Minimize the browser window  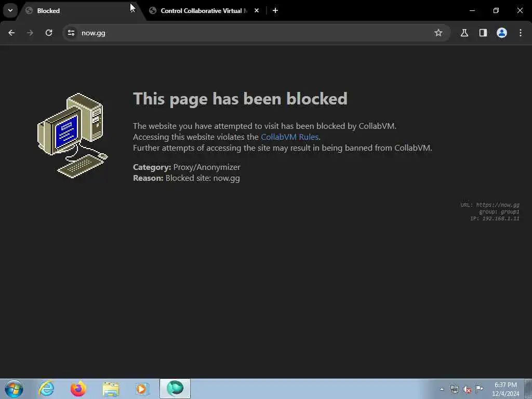click(x=472, y=10)
